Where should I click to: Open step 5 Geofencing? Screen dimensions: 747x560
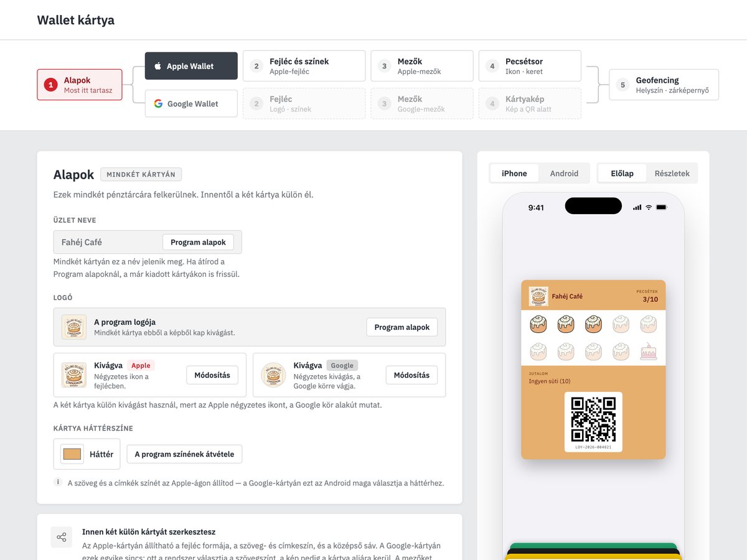point(664,85)
